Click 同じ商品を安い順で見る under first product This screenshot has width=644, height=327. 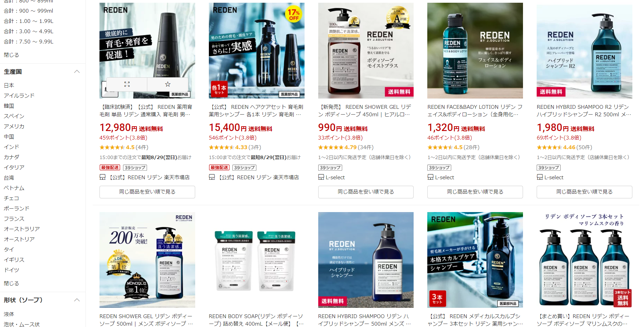pyautogui.click(x=147, y=192)
